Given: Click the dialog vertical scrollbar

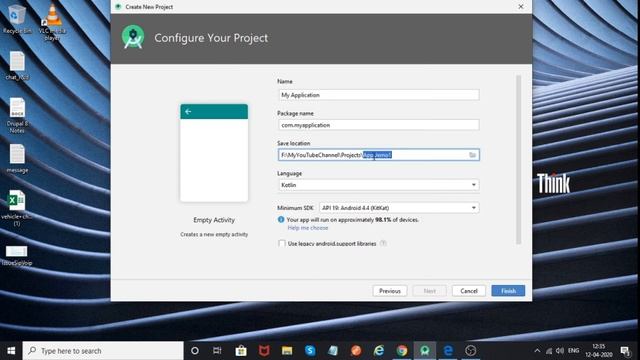Looking at the screenshot, I should coord(518,159).
